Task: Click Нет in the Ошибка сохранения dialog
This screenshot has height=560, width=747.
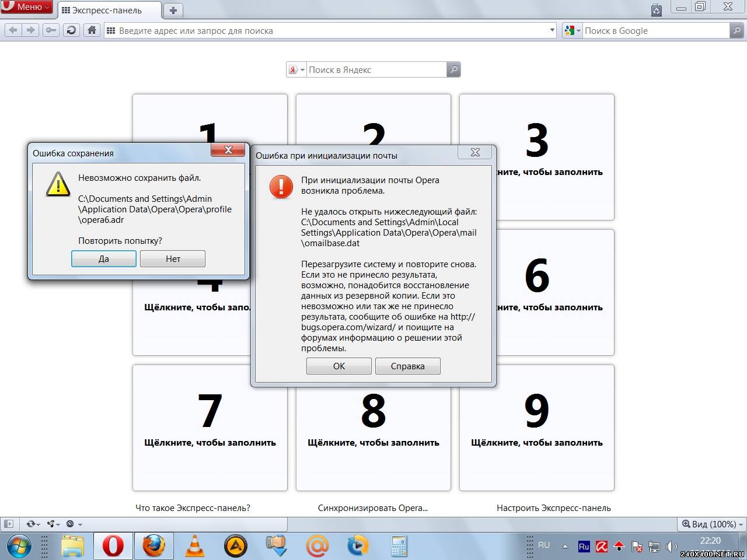Action: pos(173,258)
